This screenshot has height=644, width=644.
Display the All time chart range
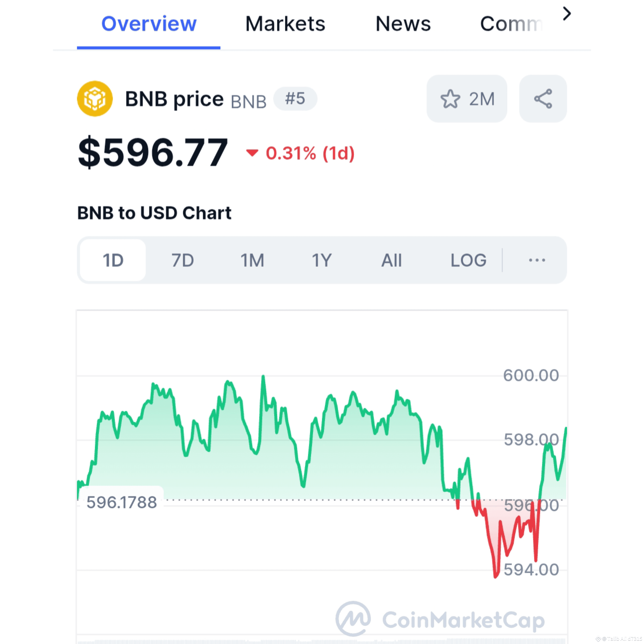(391, 260)
